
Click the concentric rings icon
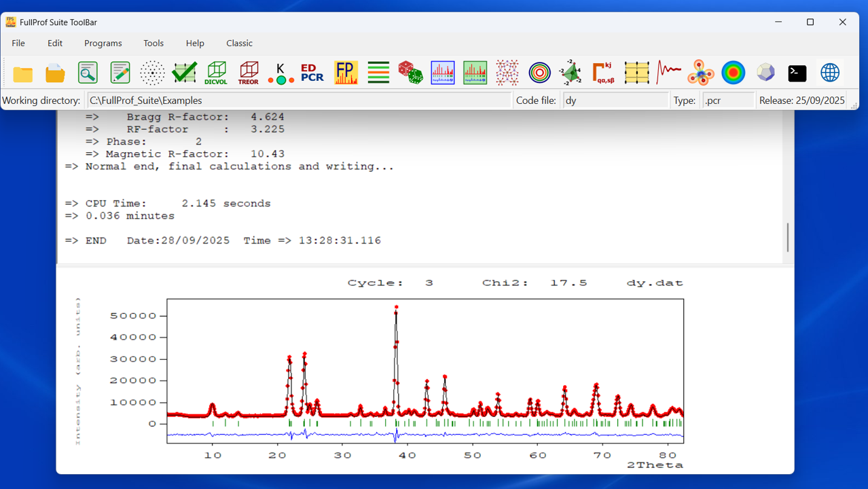(539, 73)
